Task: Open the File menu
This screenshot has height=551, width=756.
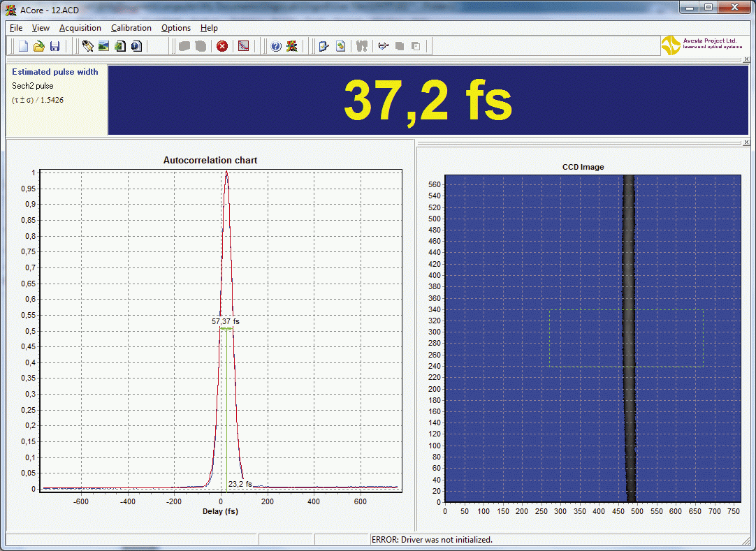Action: 16,28
